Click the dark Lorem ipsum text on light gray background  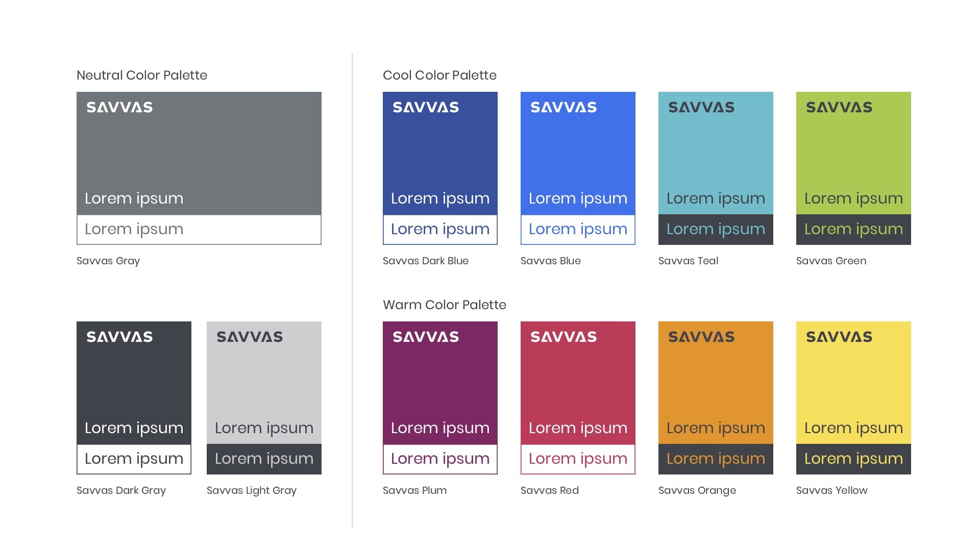pos(264,429)
